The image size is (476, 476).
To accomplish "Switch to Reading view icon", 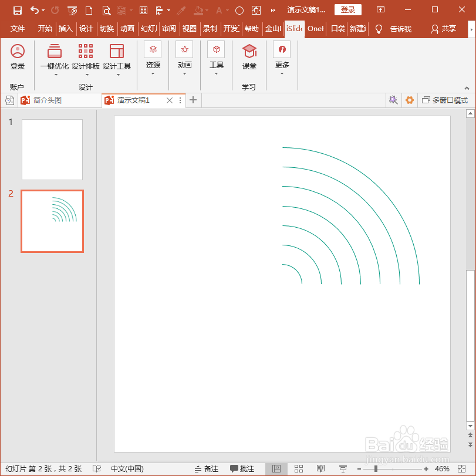I will click(320, 469).
